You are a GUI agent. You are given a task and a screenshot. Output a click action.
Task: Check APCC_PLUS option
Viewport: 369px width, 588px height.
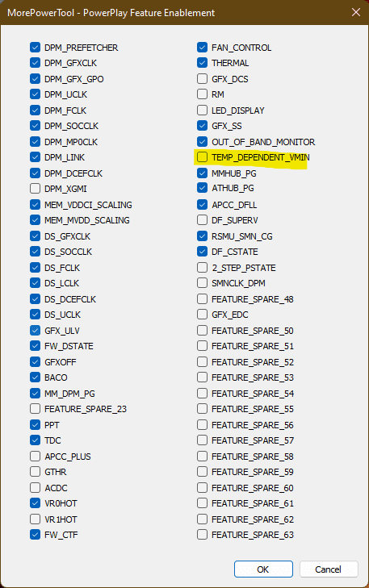tap(35, 457)
